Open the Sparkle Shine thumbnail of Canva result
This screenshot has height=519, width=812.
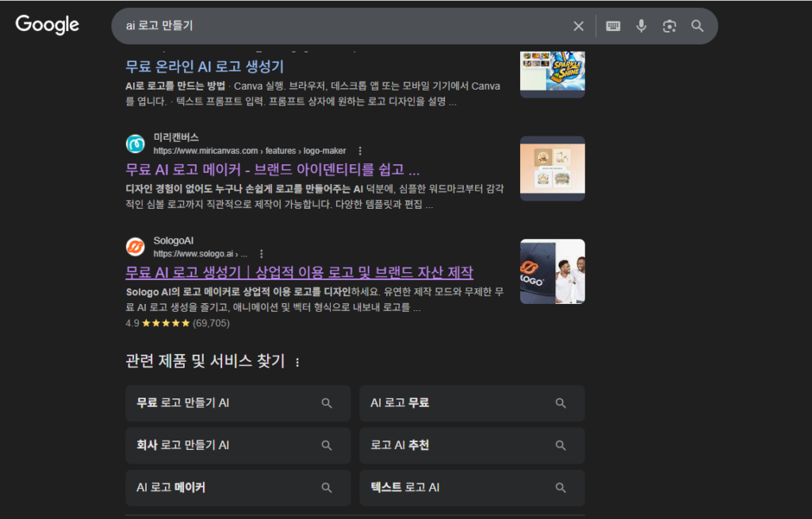pyautogui.click(x=553, y=74)
